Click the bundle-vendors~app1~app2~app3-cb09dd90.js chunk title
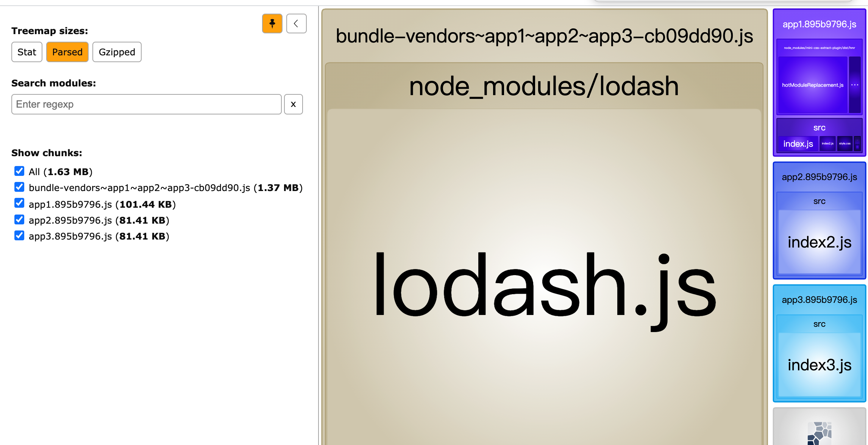The image size is (868, 445). tap(544, 36)
